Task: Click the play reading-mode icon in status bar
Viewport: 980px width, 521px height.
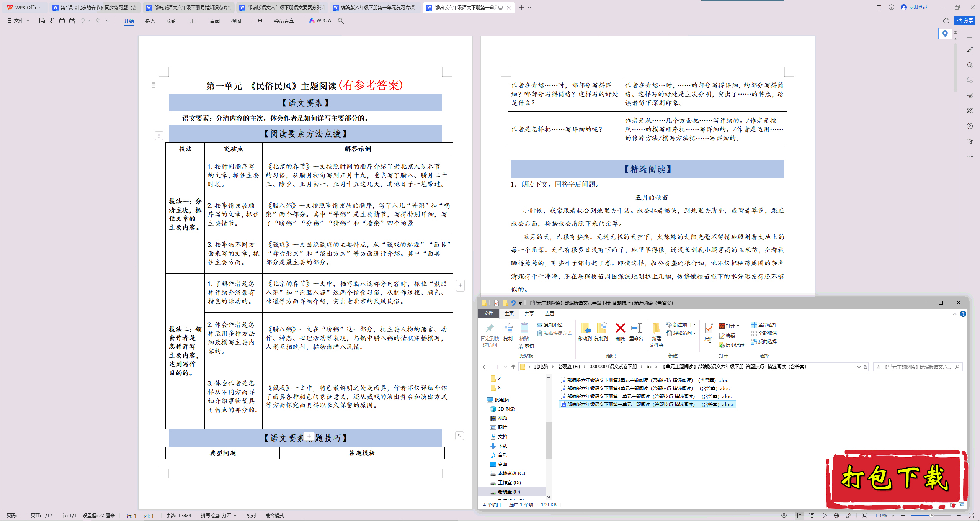Action: point(824,516)
